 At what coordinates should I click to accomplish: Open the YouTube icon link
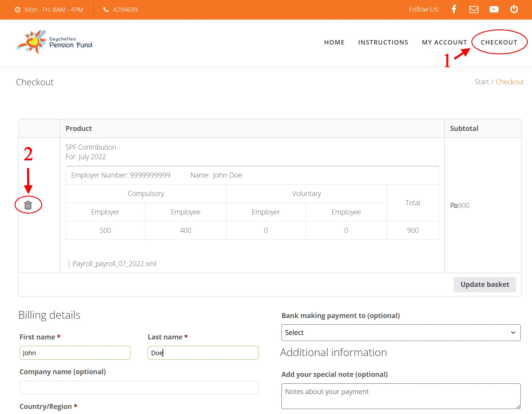click(494, 10)
